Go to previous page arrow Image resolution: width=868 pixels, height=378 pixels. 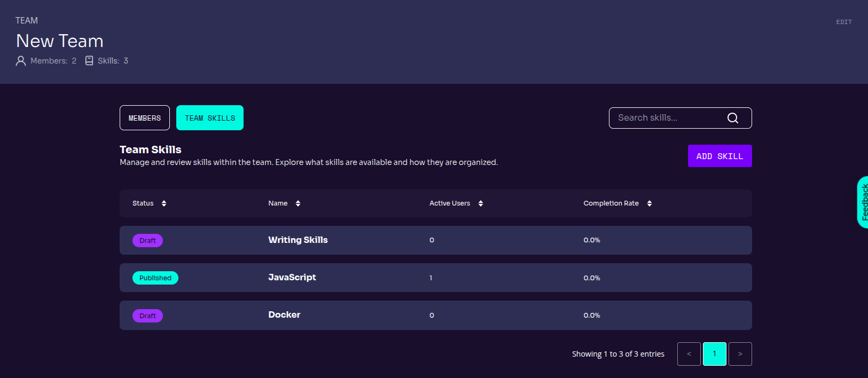pos(689,354)
